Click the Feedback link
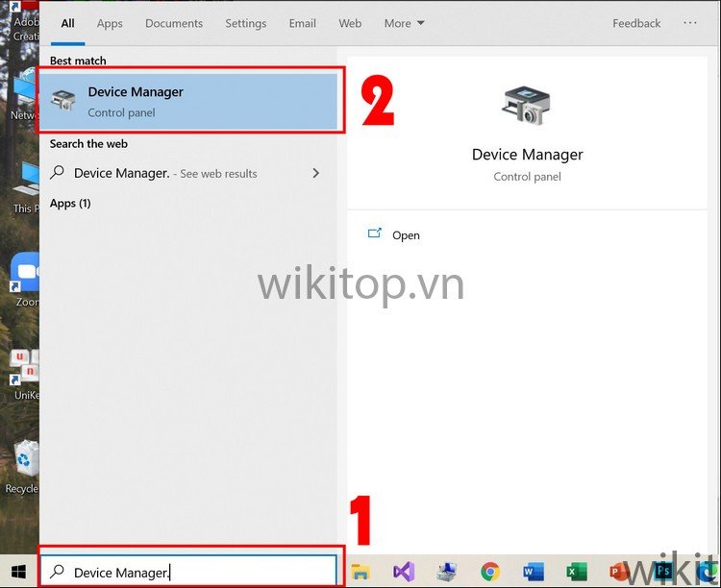The height and width of the screenshot is (588, 721). [636, 23]
